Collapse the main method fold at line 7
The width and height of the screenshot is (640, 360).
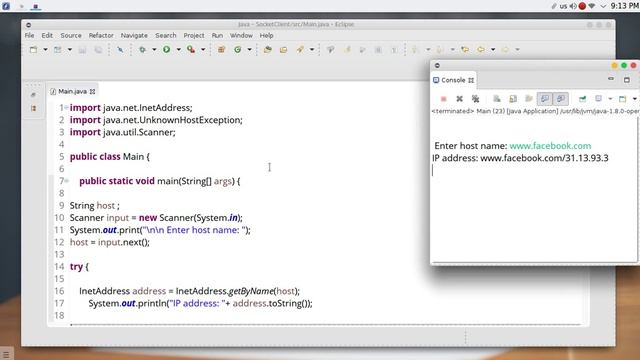pos(67,180)
